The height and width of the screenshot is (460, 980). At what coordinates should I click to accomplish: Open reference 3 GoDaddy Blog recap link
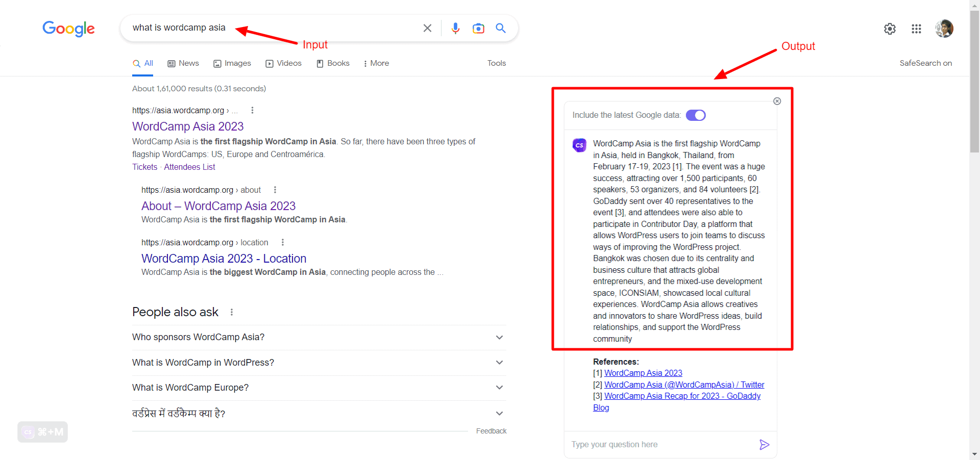click(x=682, y=396)
